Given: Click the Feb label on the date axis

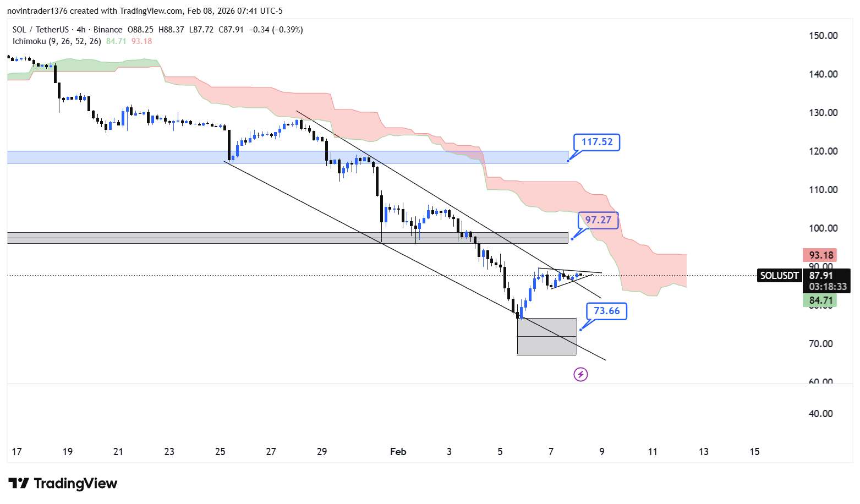Looking at the screenshot, I should pyautogui.click(x=398, y=452).
